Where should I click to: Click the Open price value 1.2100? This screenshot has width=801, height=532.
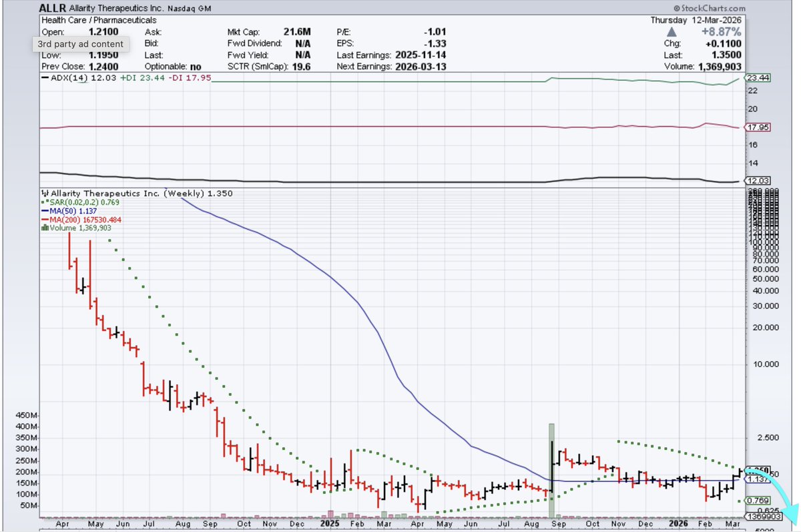(x=102, y=32)
